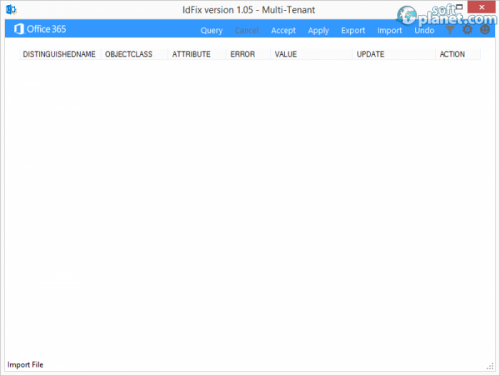
Task: Sort by DISTINGUISHEDNAME column header
Action: 59,54
